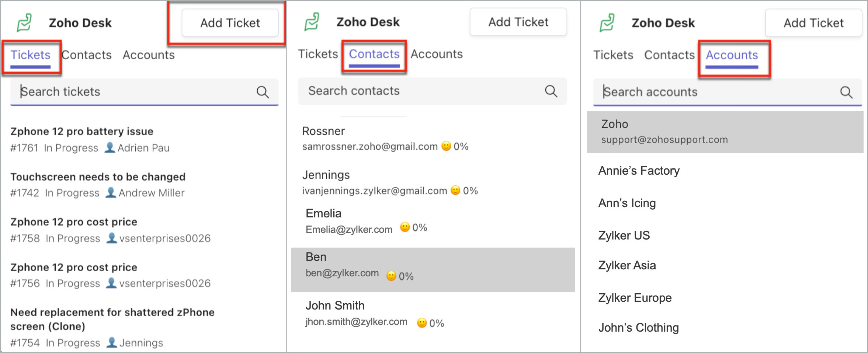
Task: Click the smiley icon next to Rossner's email
Action: pyautogui.click(x=446, y=146)
